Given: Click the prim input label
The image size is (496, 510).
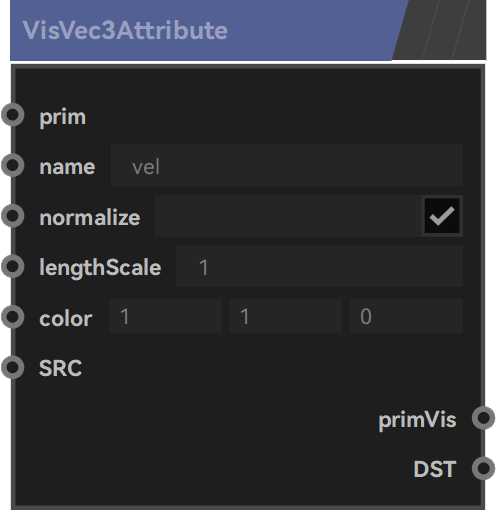Looking at the screenshot, I should pyautogui.click(x=63, y=118).
